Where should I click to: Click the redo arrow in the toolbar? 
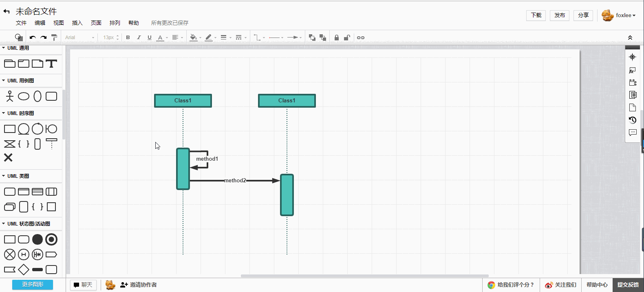[x=43, y=38]
